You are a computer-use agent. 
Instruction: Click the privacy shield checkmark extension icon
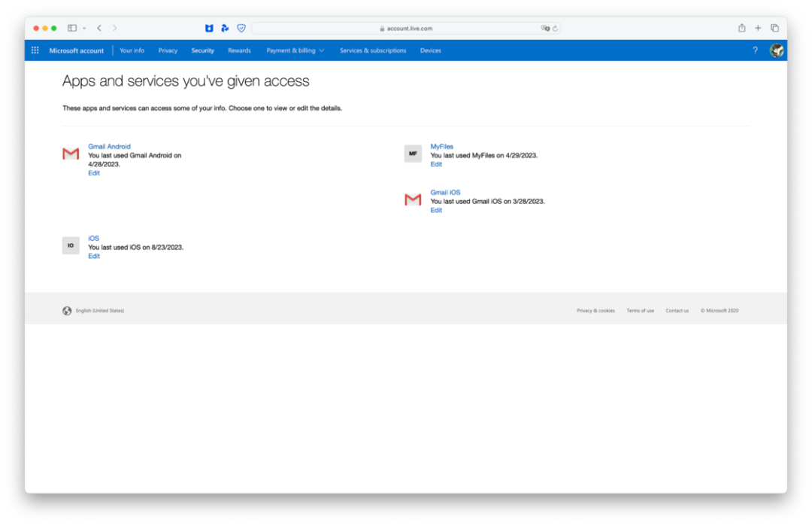pos(241,28)
